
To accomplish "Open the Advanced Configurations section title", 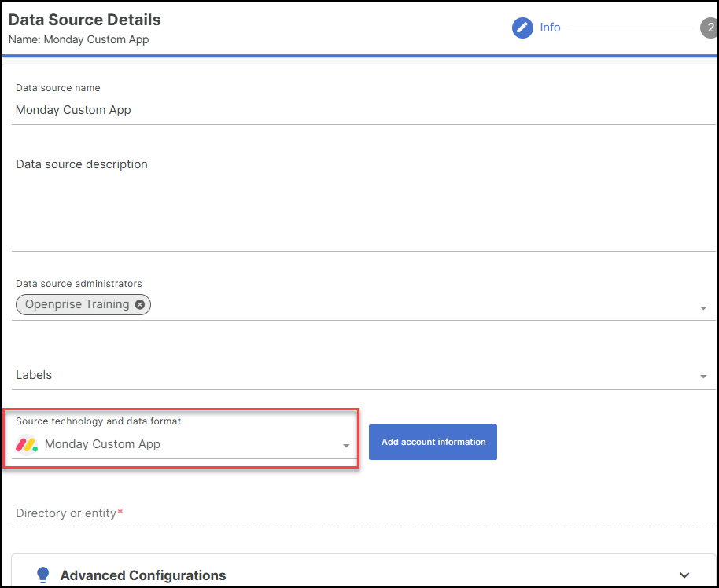I will 143,575.
